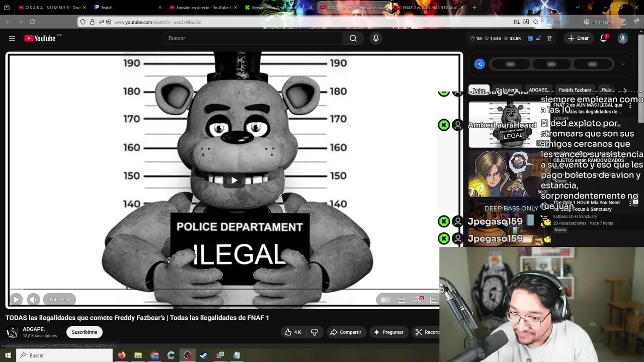Share the video using Compartir
The image size is (644, 362).
(346, 332)
